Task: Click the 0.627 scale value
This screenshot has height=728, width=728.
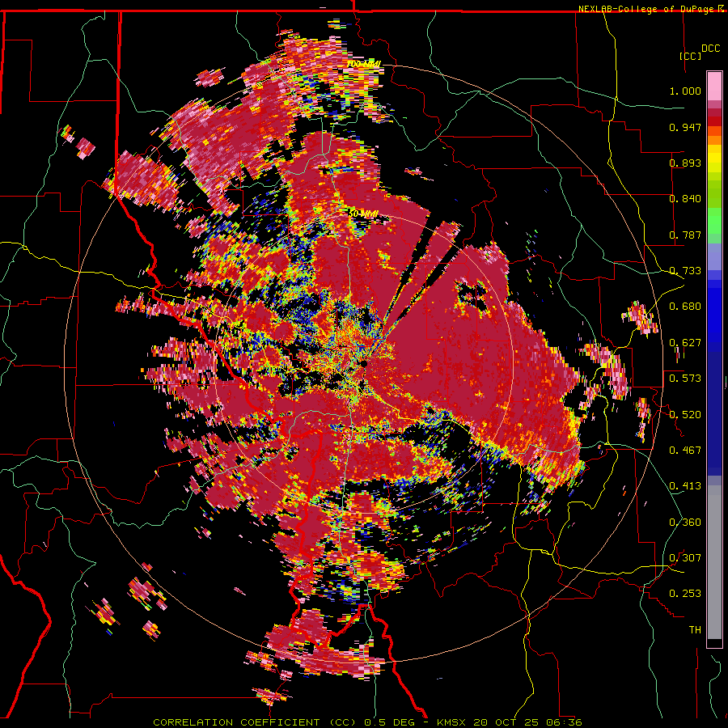Action: [x=685, y=343]
